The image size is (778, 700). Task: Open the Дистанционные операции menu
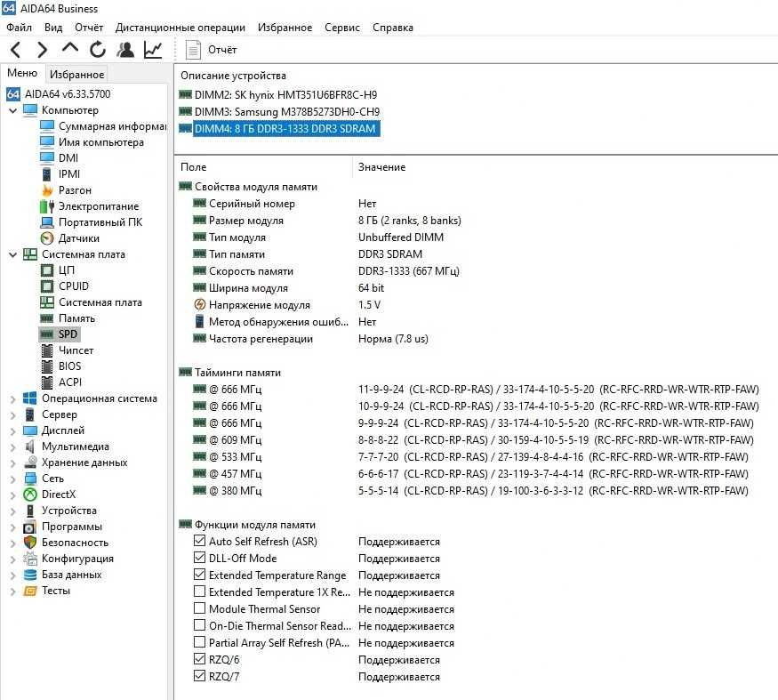[180, 28]
